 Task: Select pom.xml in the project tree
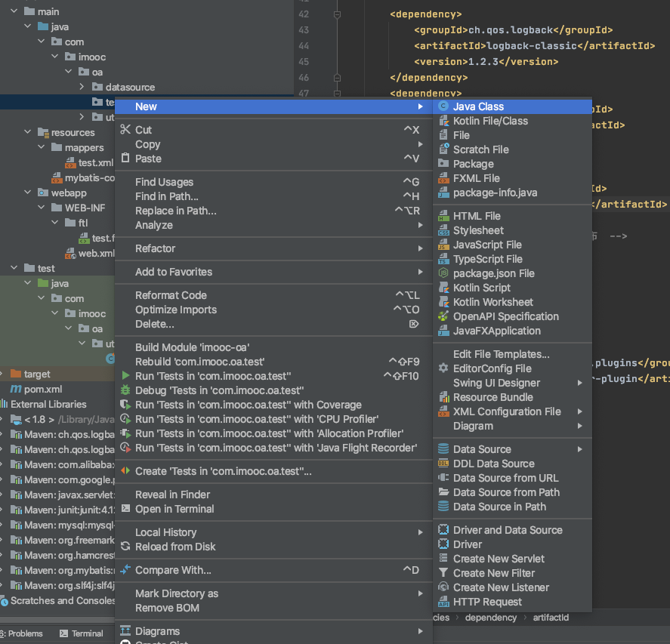tap(43, 389)
